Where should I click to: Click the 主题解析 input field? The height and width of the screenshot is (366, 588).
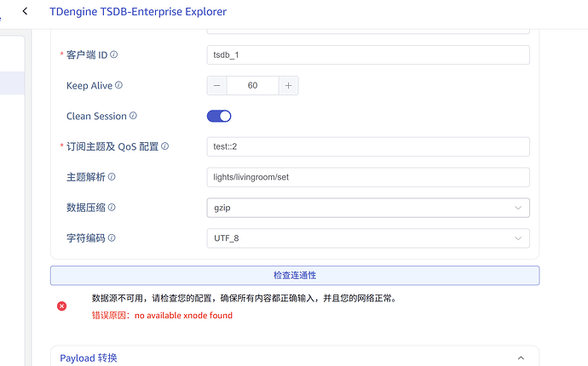click(x=368, y=177)
